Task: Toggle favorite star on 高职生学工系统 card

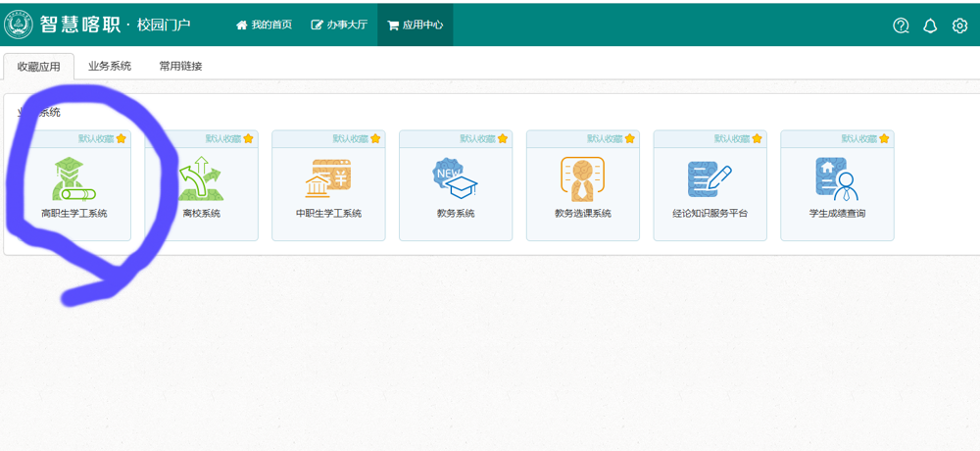Action: click(122, 139)
